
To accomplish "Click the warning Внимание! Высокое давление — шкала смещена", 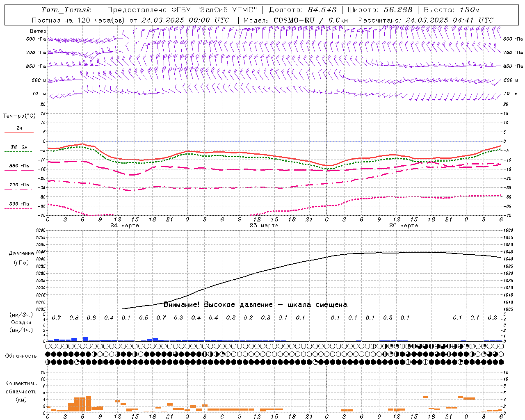I will coord(256,305).
